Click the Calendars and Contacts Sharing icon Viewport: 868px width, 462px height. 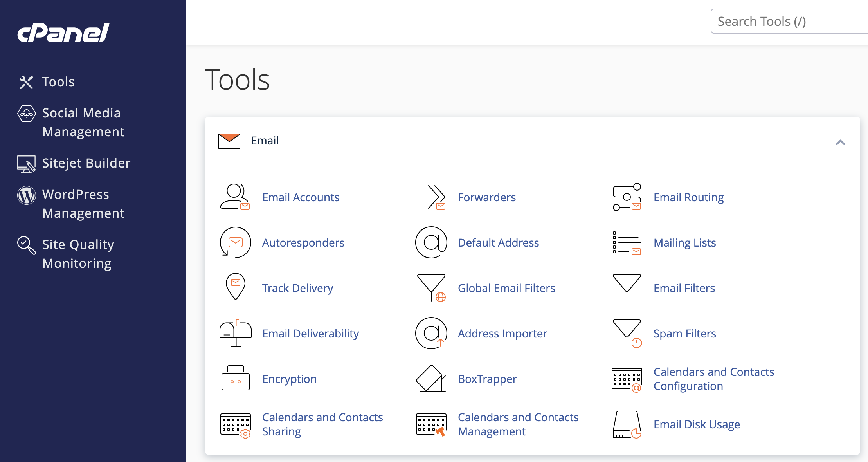pos(235,426)
